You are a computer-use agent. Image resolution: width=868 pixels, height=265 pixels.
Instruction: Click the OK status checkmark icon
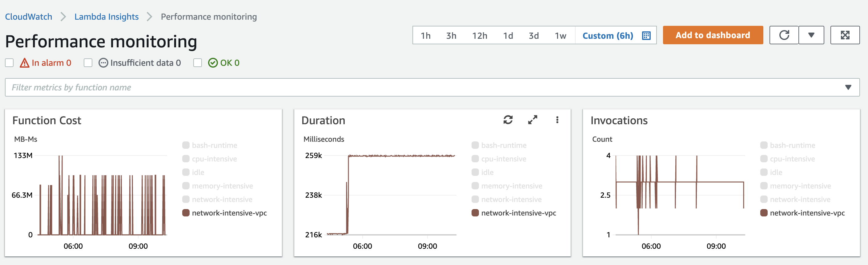pyautogui.click(x=213, y=63)
